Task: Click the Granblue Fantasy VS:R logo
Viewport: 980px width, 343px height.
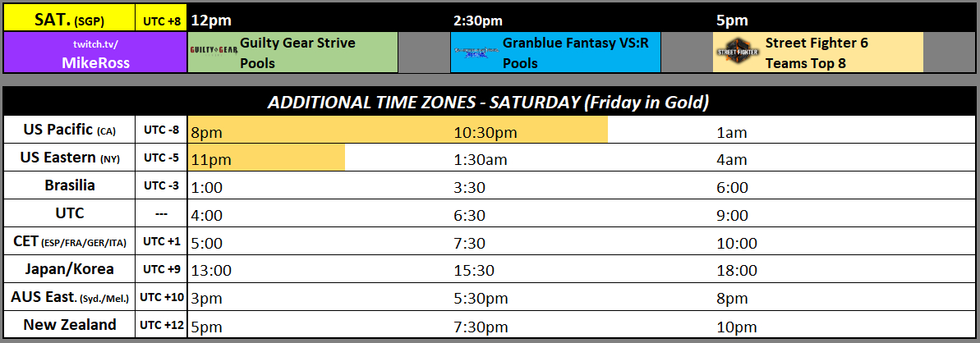Action: click(x=476, y=52)
